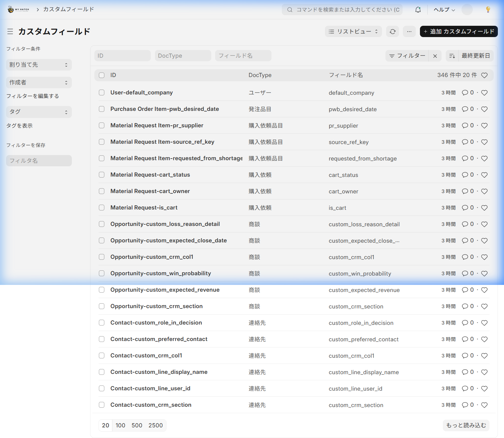Open the ヘルプ dropdown menu
Screen dimensions: 504x438
pos(444,10)
